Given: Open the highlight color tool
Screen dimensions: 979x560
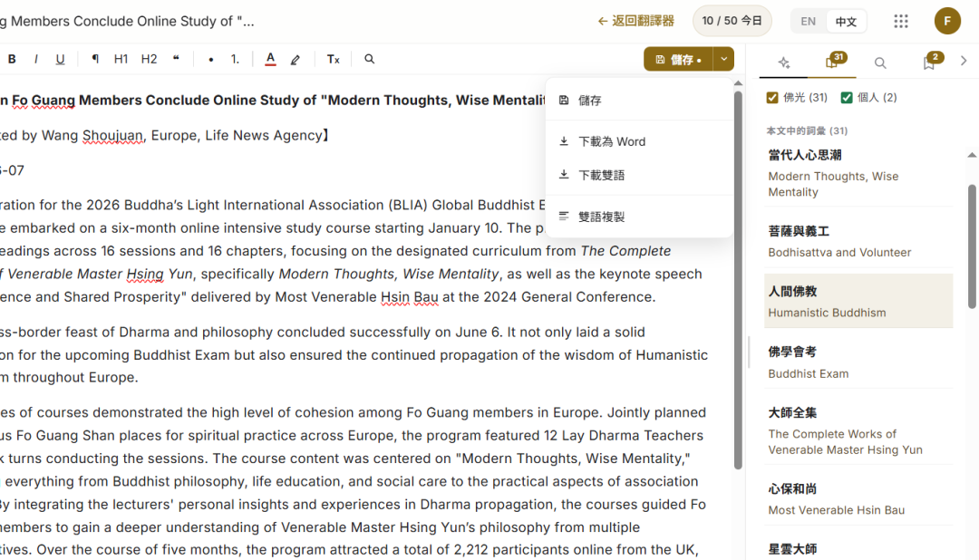Looking at the screenshot, I should [296, 59].
